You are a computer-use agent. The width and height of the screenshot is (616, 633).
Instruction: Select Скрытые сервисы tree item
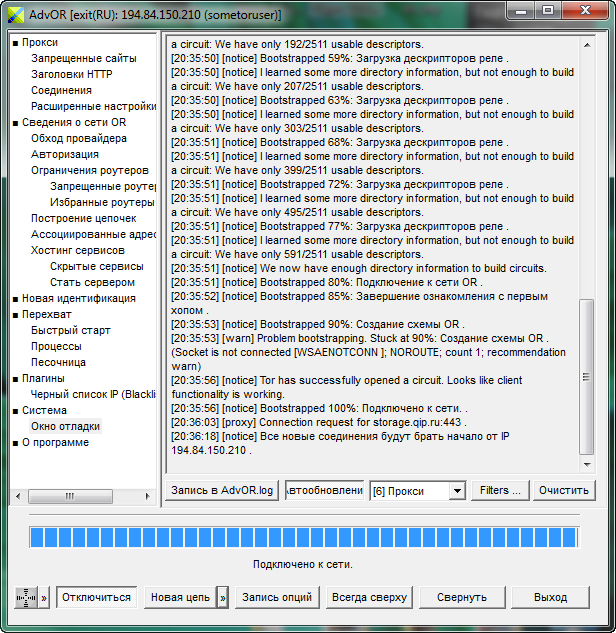96,267
